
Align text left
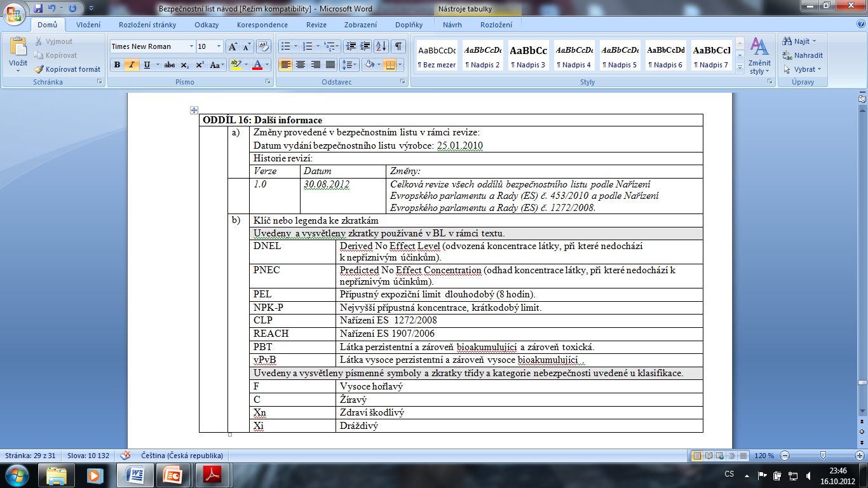click(x=286, y=65)
